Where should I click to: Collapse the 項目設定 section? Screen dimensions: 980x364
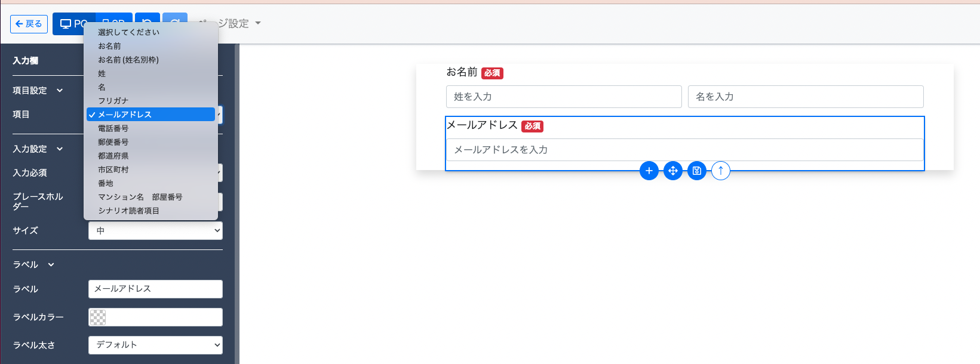60,91
